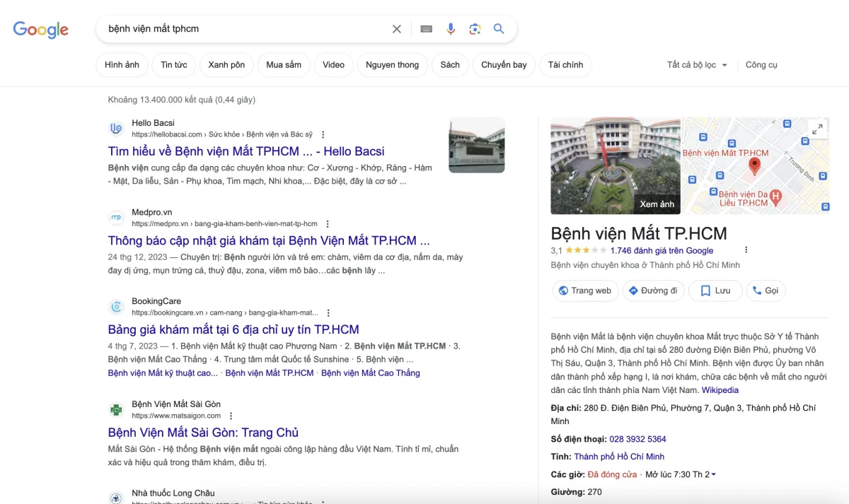This screenshot has height=504, width=849.
Task: Open Thành phố Hồ Chí Minh province link
Action: pos(619,457)
